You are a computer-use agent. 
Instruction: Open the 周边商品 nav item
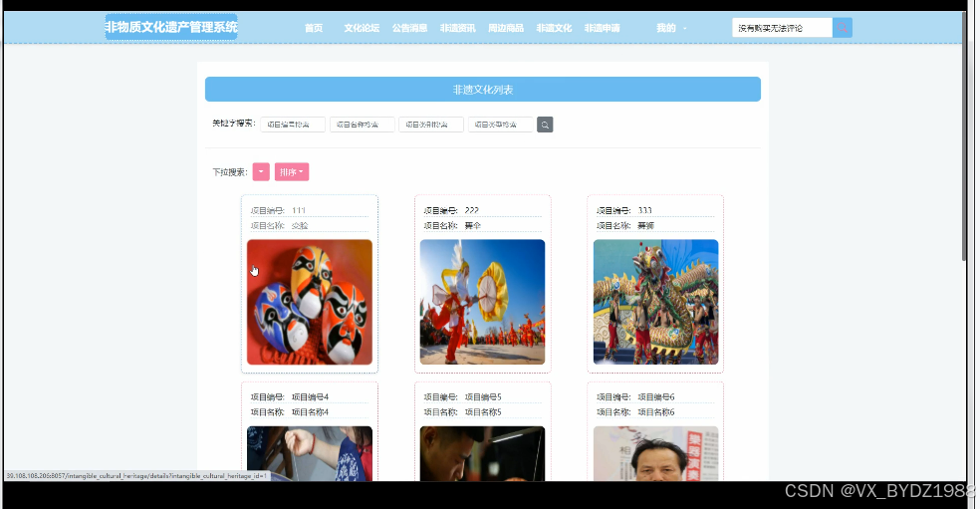tap(506, 28)
